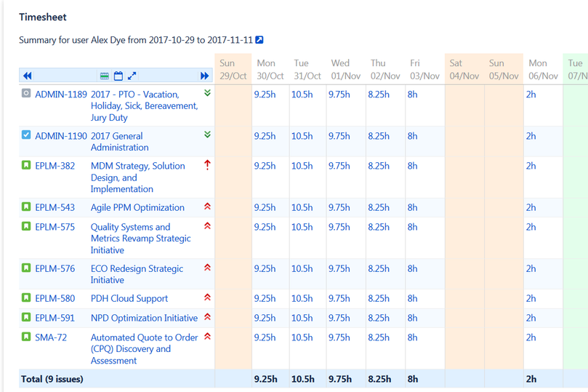
Task: Click the red priority chevrons on EPLM-591
Action: point(207,317)
